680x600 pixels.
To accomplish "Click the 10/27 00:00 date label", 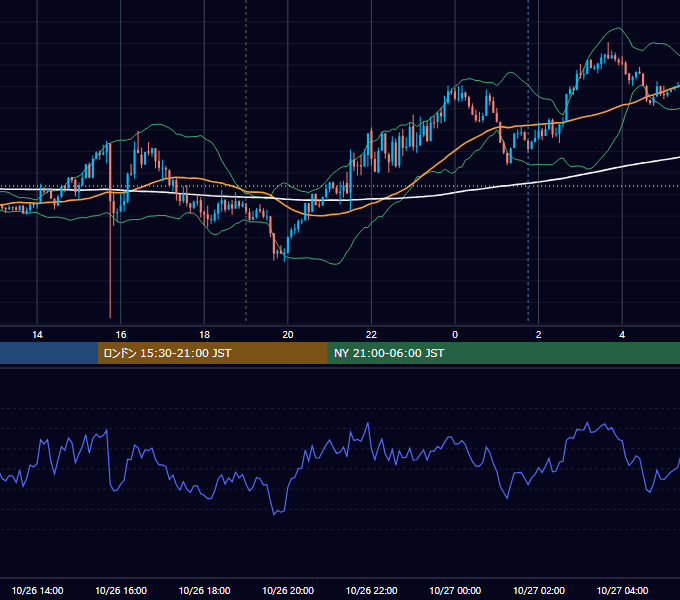I will 455,590.
